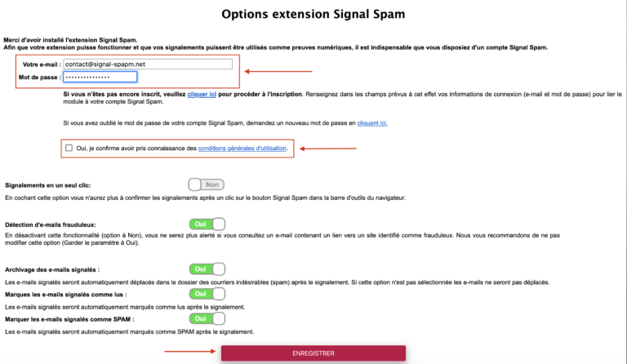Toggle Marques les e-mails signalés comme lus

(207, 294)
